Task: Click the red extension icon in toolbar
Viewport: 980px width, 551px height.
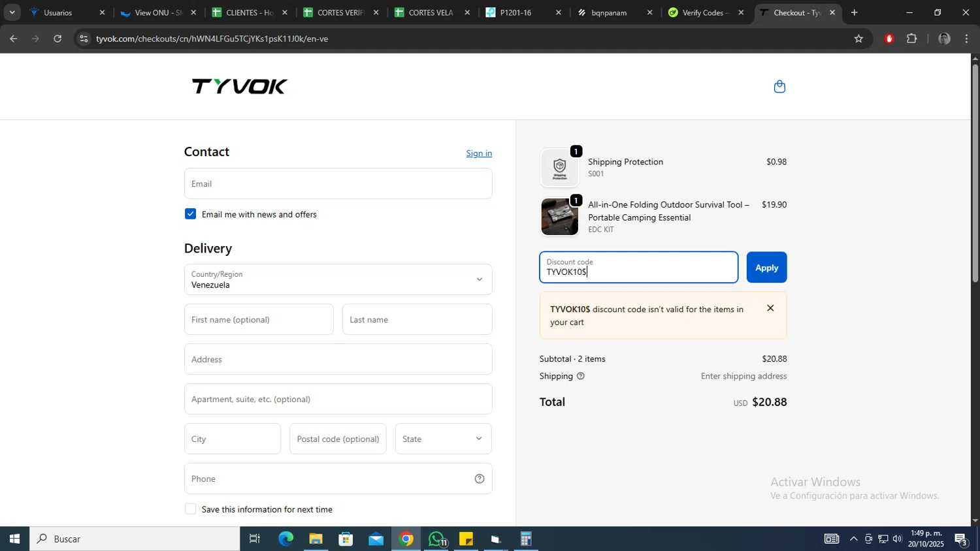Action: [889, 39]
